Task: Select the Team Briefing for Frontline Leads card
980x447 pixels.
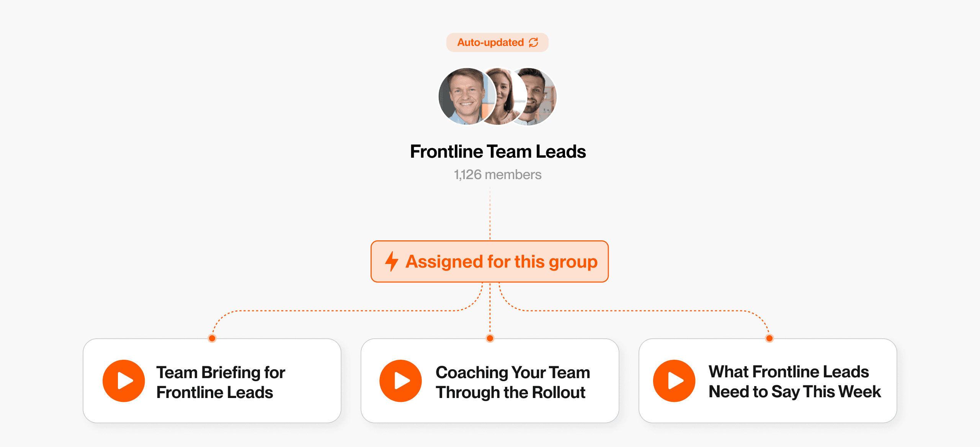Action: coord(212,381)
